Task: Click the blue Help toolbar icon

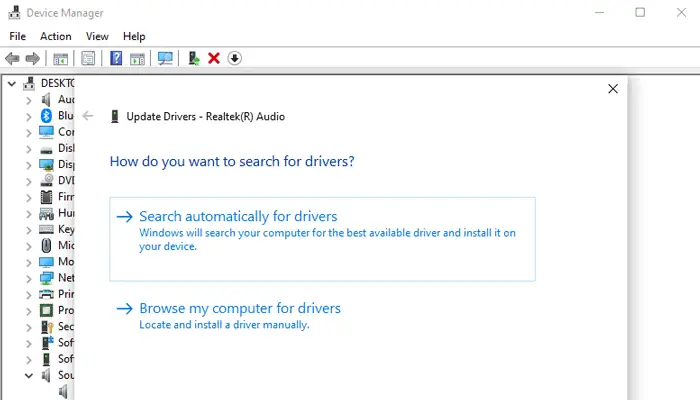Action: (x=116, y=58)
